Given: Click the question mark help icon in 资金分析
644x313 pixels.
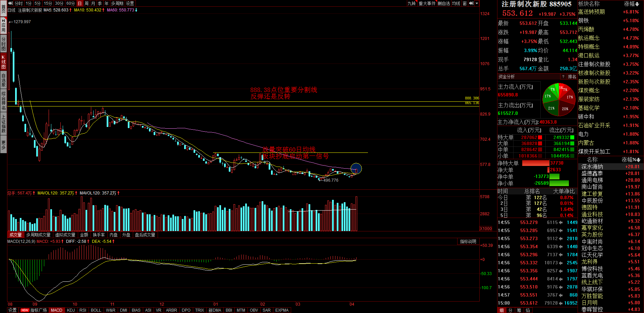Looking at the screenshot, I should click(563, 77).
